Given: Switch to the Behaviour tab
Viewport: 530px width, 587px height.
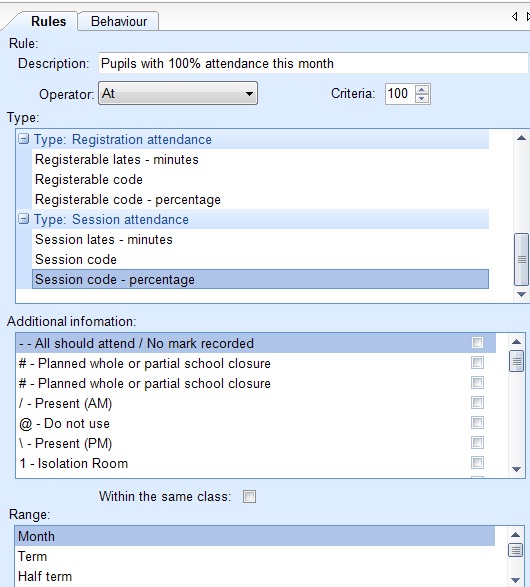Looking at the screenshot, I should pyautogui.click(x=119, y=21).
